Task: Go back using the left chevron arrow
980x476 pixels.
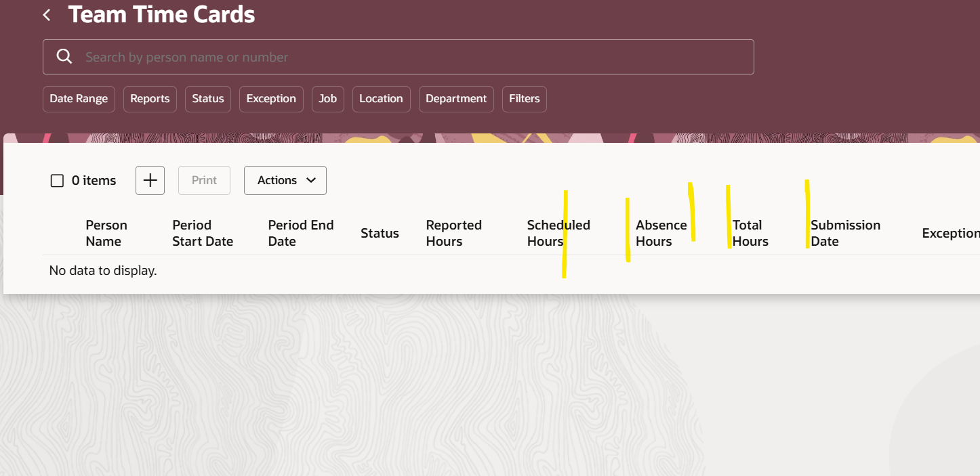Action: [x=47, y=15]
